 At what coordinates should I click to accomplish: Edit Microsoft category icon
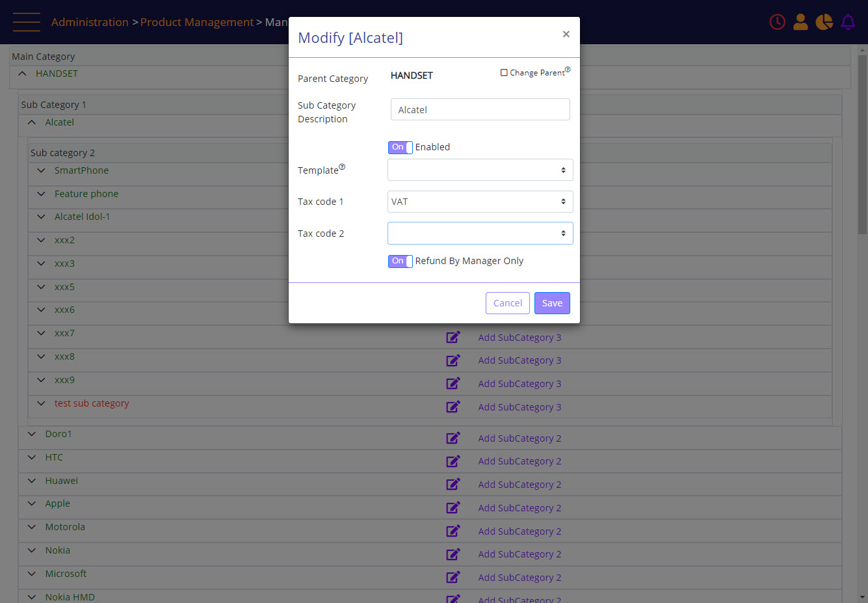(453, 578)
